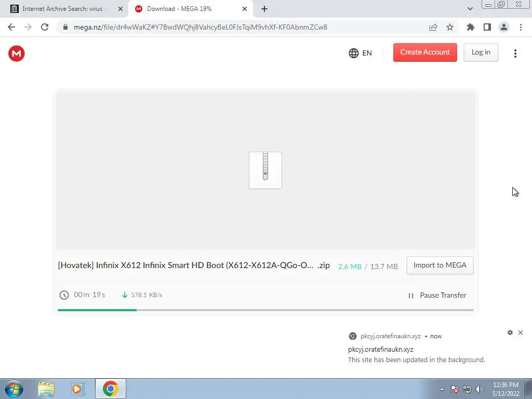Click the zip file preview icon
This screenshot has height=399, width=532.
coord(265,170)
